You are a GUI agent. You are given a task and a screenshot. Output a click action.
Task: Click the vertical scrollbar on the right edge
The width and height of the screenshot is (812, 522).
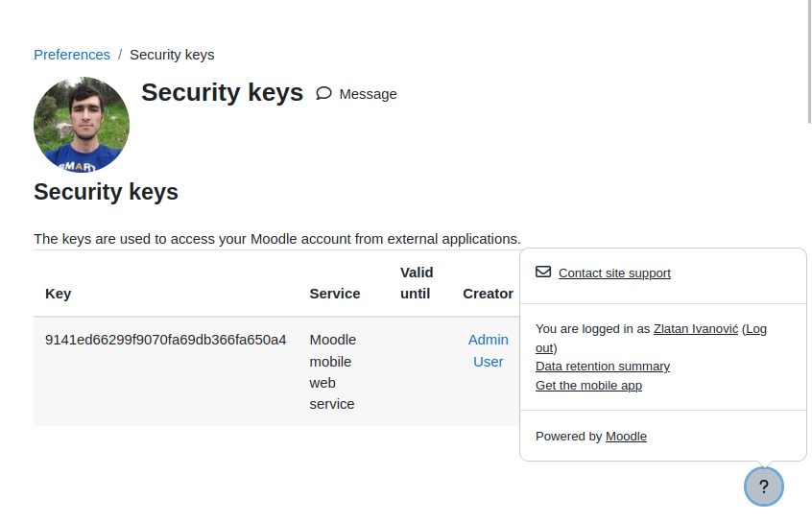point(809,62)
